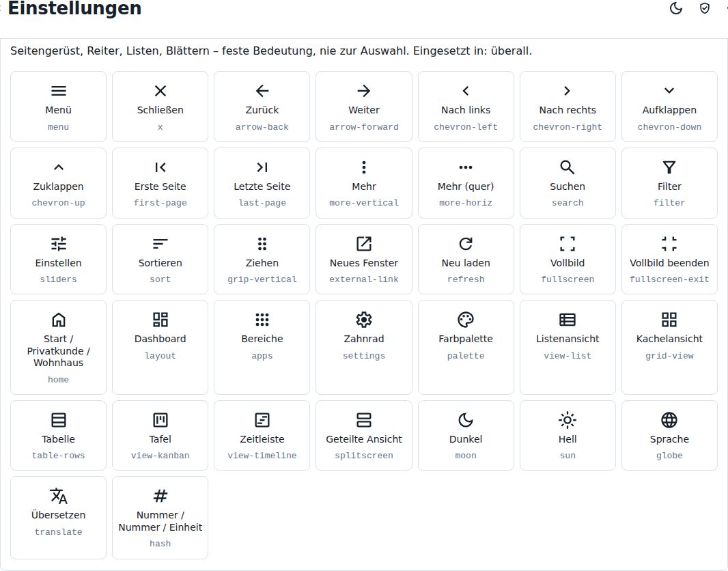Select the Zahnrad settings icon tile
Screen dimensions: 728x571
point(363,347)
